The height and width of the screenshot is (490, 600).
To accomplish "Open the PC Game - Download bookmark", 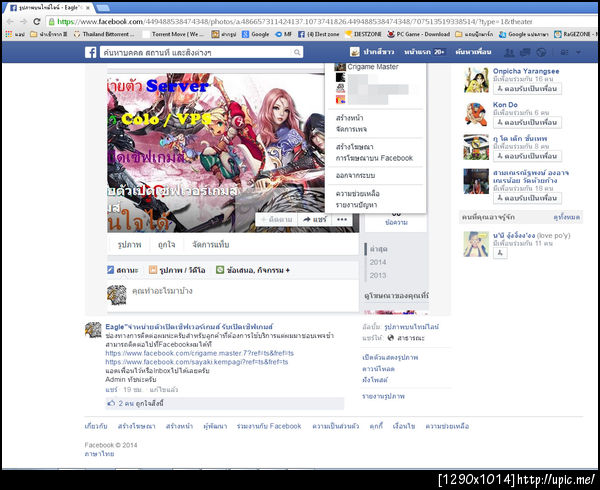I will coord(419,34).
